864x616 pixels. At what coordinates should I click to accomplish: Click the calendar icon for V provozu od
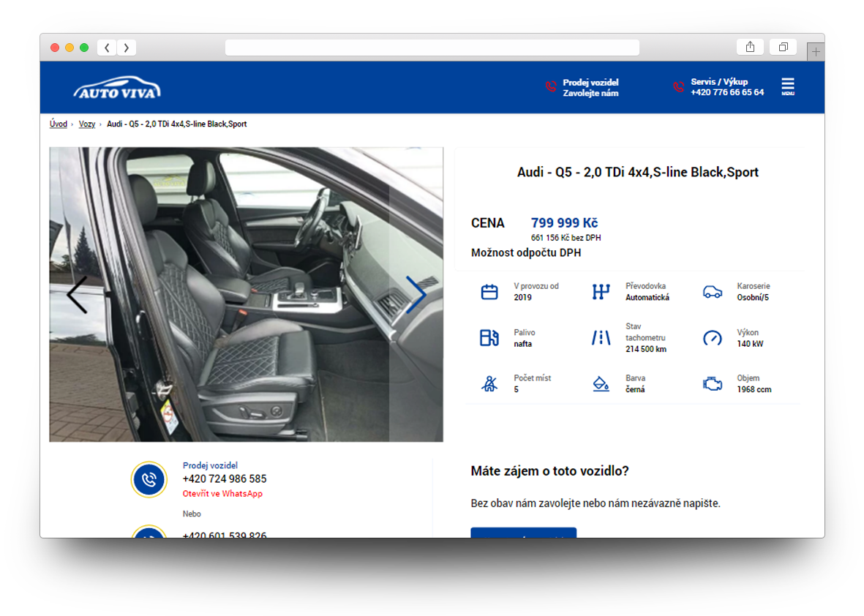click(489, 291)
